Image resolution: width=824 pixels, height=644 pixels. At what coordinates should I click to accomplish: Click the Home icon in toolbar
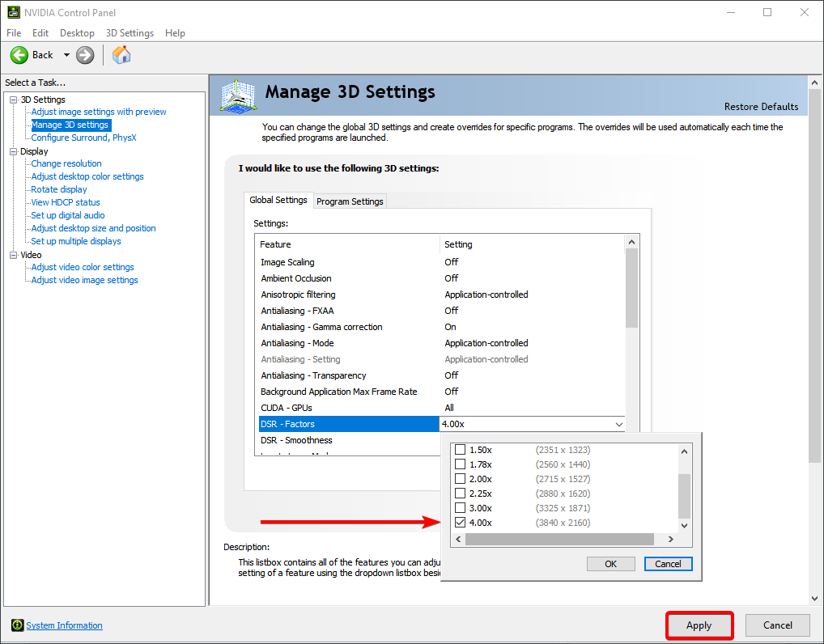click(x=121, y=55)
